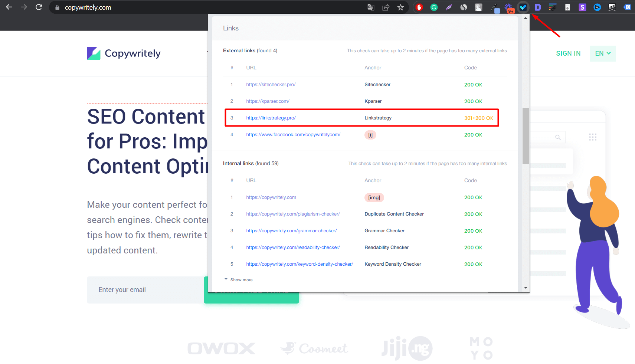Click SIGN IN link
The image size is (635, 364).
[x=568, y=53]
